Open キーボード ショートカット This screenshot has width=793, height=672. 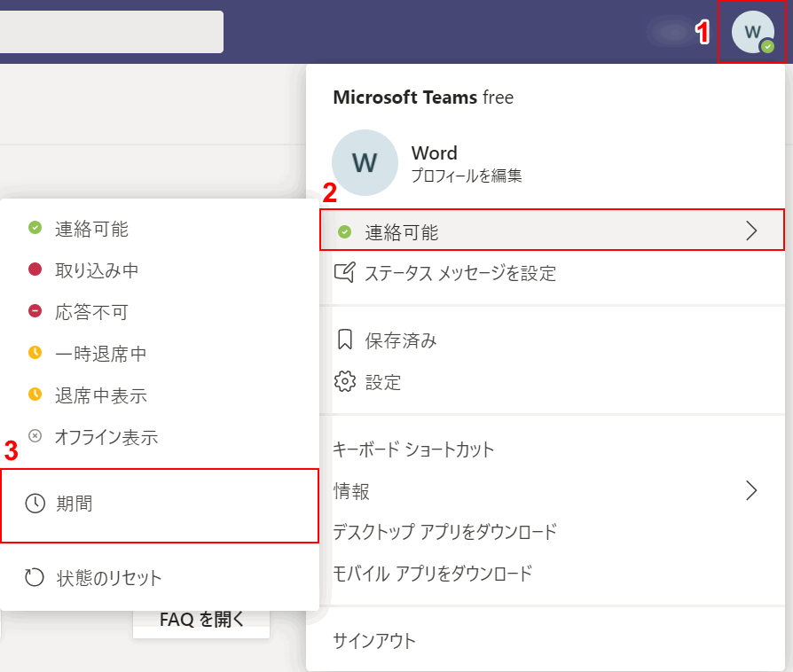tap(412, 449)
